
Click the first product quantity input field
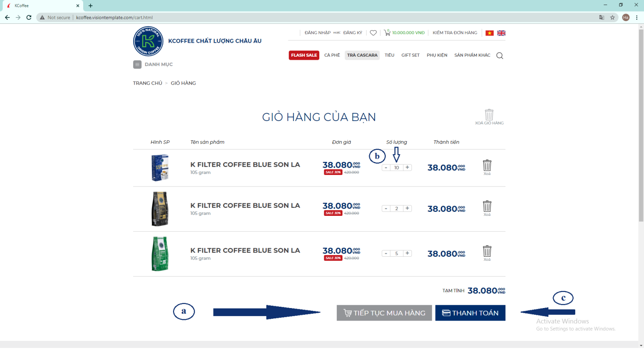pos(397,168)
